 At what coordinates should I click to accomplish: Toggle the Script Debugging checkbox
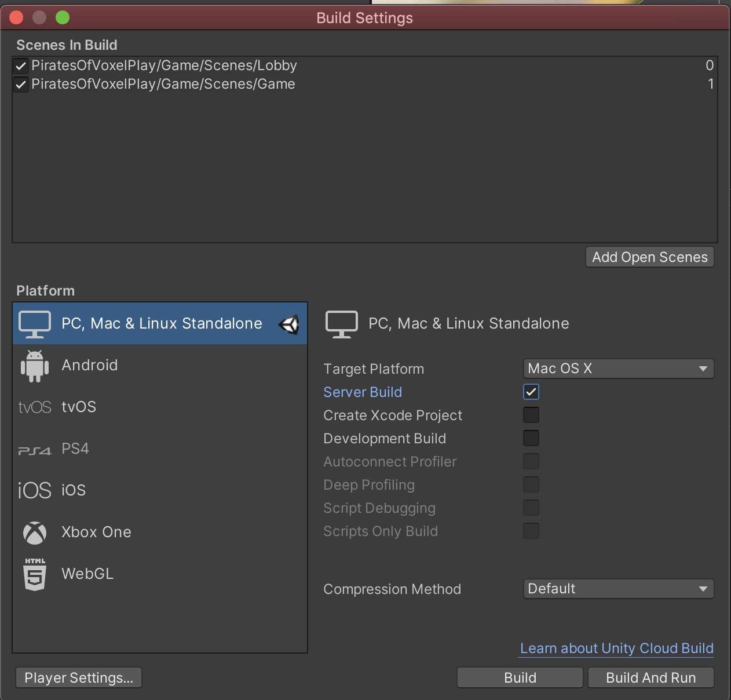(x=531, y=508)
